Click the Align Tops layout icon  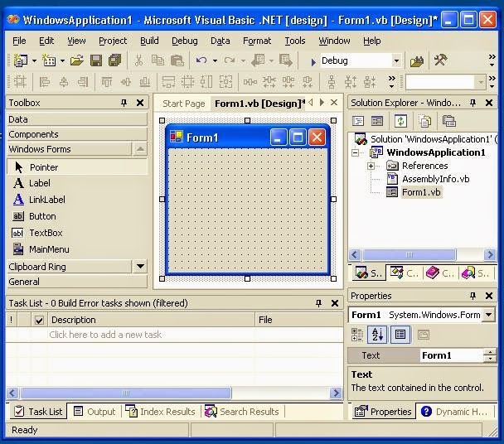tap(107, 82)
